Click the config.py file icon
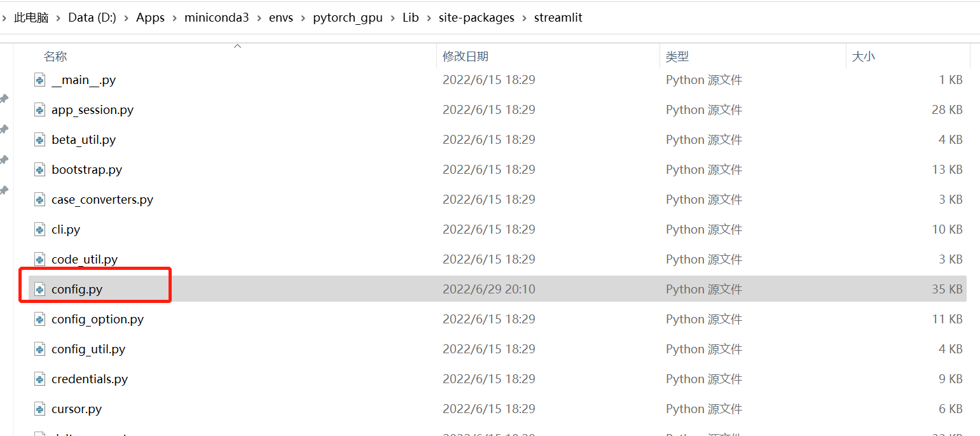The image size is (980, 436). [39, 290]
